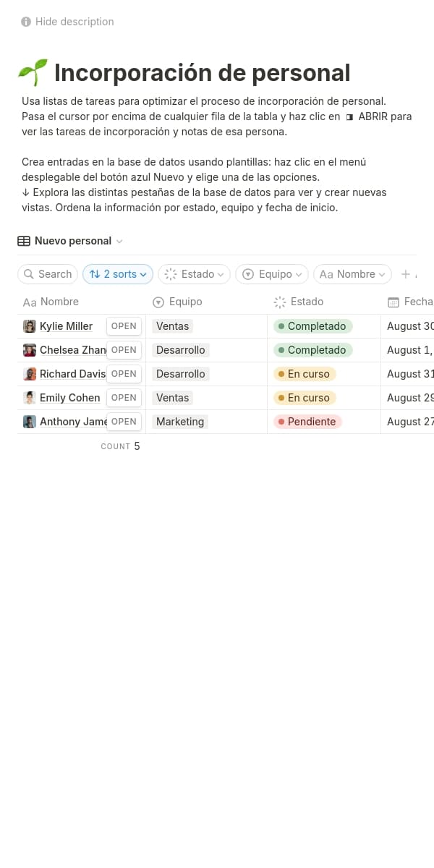Add a filter with the plus icon
Screen dimensions: 434x868
coord(406,274)
